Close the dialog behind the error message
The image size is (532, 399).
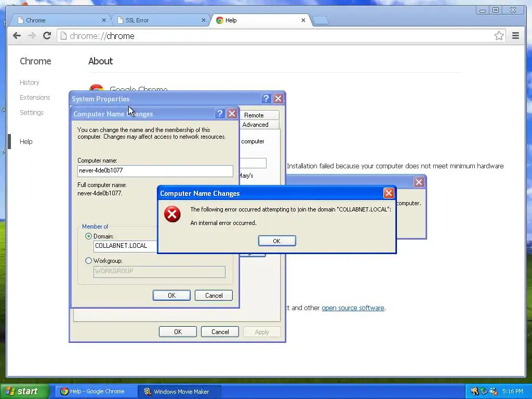(419, 182)
